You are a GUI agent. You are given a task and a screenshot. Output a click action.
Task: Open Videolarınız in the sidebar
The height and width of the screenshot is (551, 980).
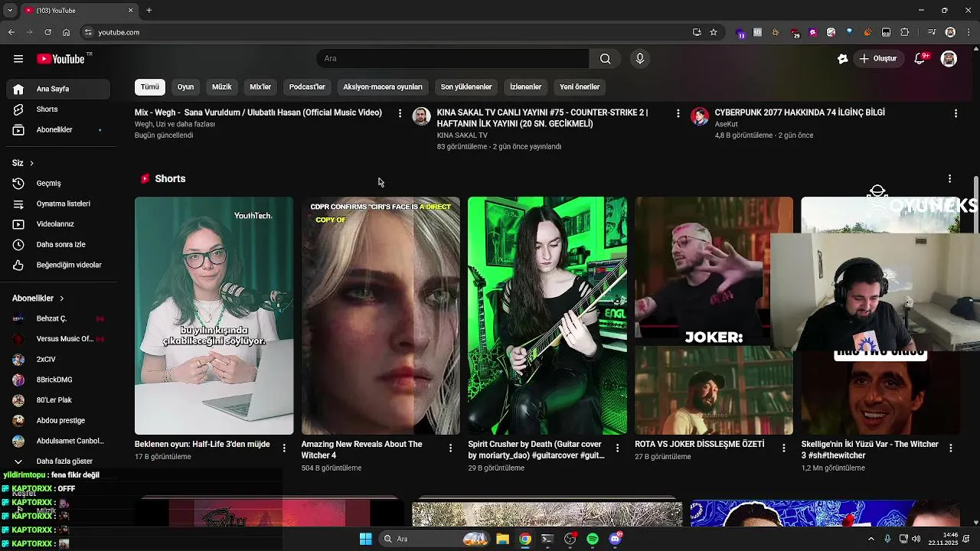click(x=57, y=224)
